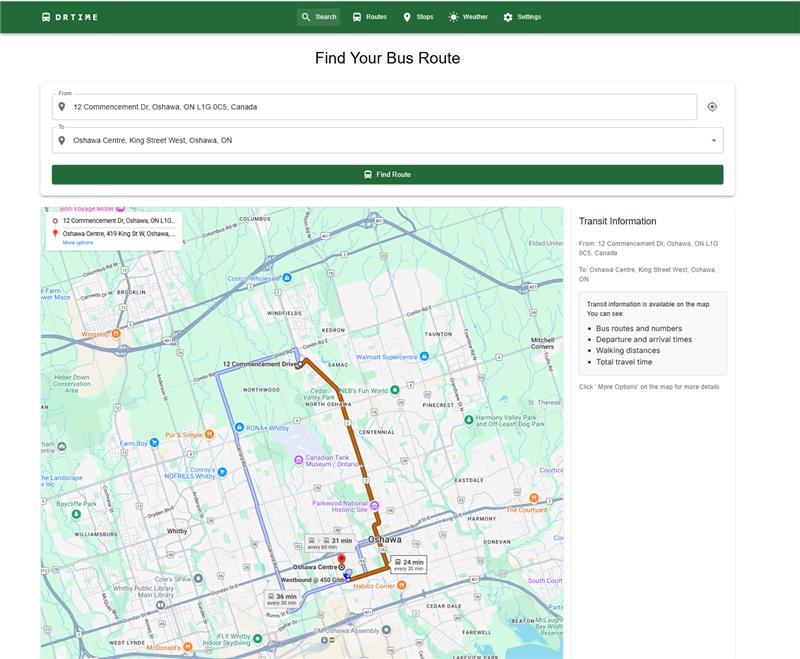Screen dimensions: 800x659
Task: Click the Whitby label on map
Action: pos(177,531)
